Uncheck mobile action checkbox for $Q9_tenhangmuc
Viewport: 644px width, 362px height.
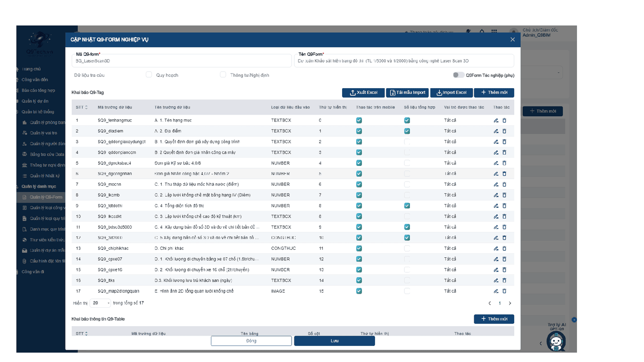click(x=359, y=120)
